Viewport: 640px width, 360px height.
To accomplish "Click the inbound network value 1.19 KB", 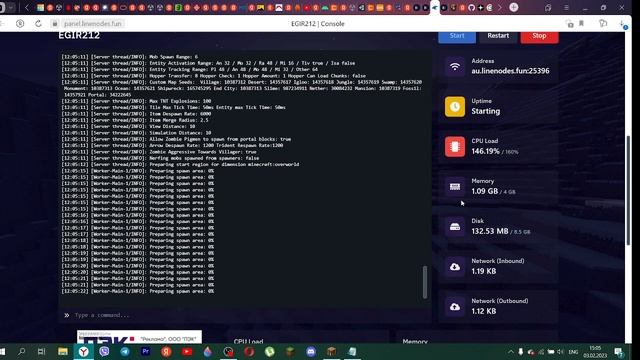I will 484,271.
